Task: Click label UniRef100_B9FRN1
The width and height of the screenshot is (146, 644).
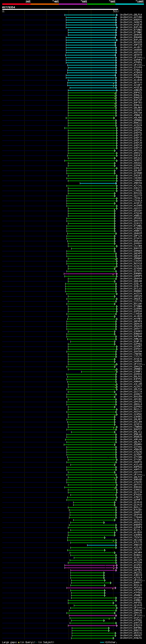Action: point(131,628)
